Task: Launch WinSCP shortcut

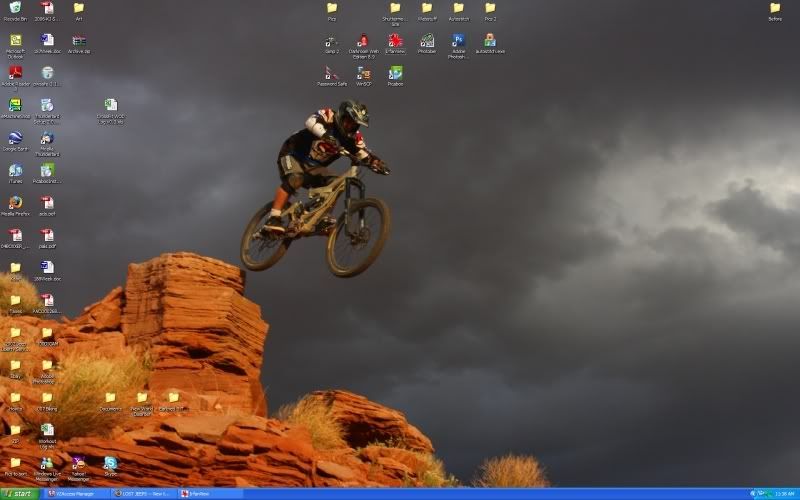Action: click(x=364, y=73)
